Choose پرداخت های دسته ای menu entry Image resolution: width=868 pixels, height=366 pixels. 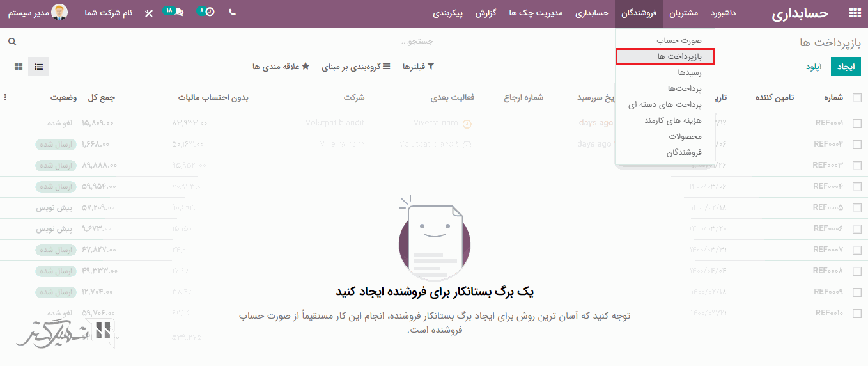click(665, 104)
